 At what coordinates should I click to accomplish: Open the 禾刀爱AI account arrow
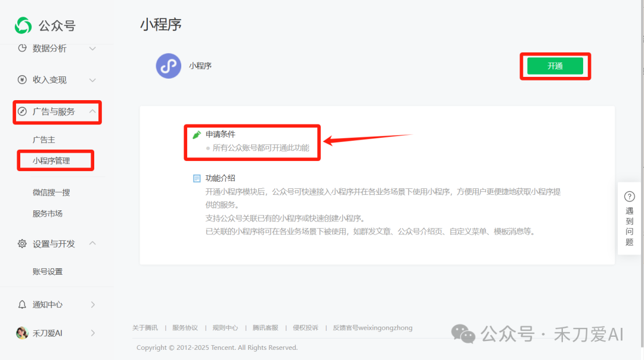click(x=93, y=333)
